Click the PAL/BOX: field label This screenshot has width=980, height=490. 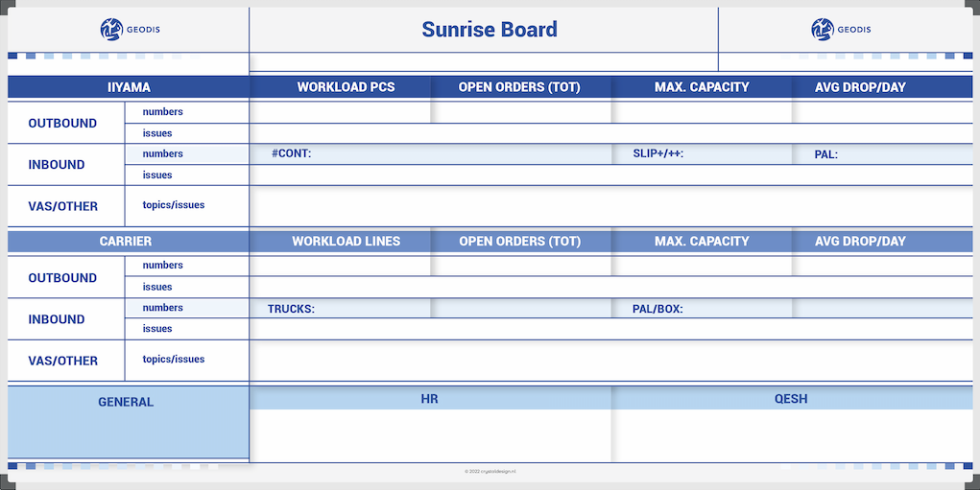[x=657, y=309]
